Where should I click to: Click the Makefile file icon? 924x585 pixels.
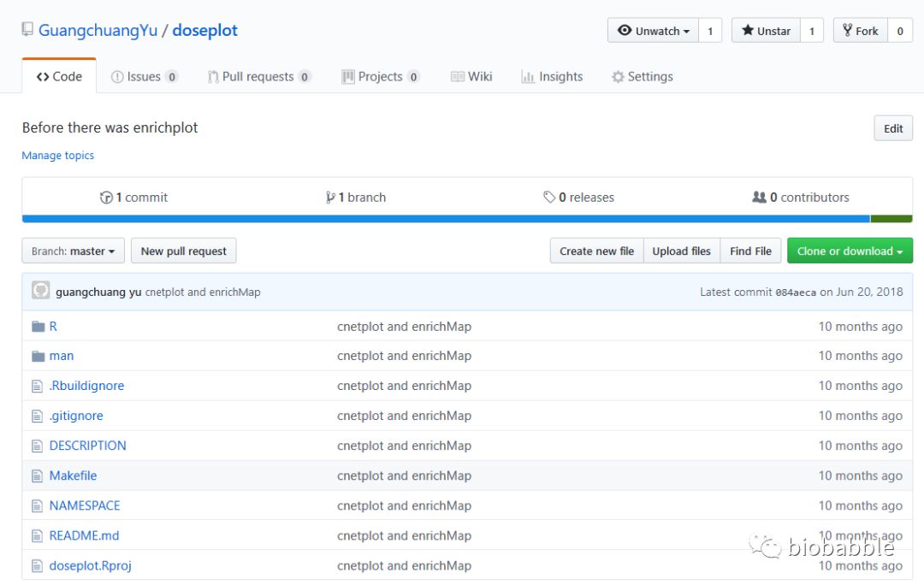pos(37,476)
